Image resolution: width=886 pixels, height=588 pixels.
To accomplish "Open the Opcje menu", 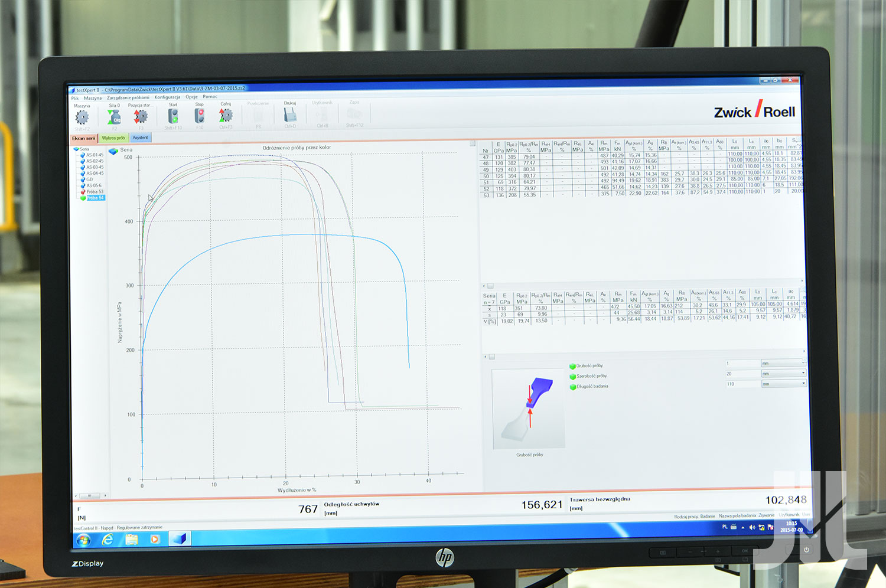I will tap(191, 97).
